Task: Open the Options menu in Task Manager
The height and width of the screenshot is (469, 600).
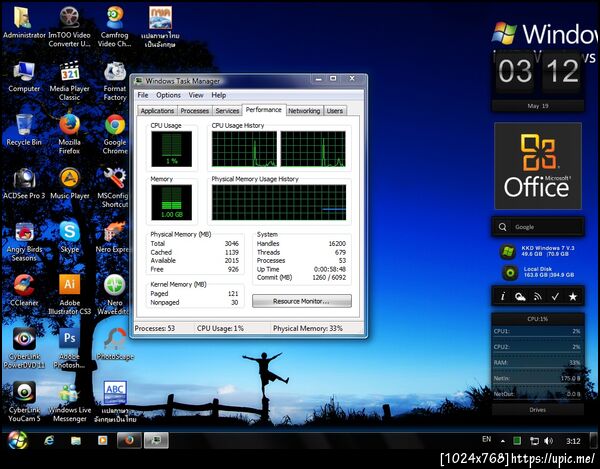Action: click(x=168, y=95)
